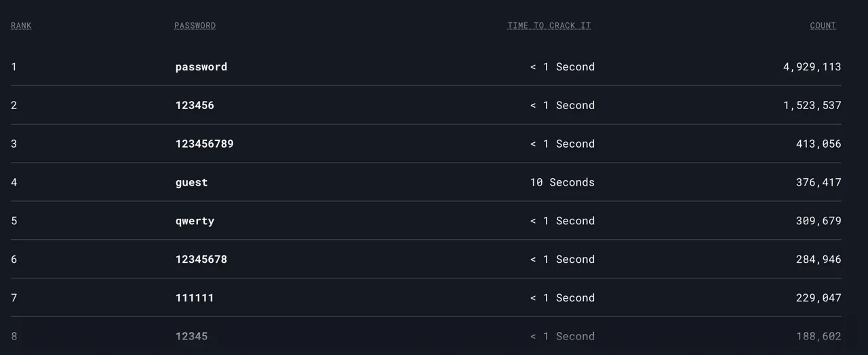Click the count value 229,047
Image resolution: width=868 pixels, height=355 pixels.
pos(818,297)
